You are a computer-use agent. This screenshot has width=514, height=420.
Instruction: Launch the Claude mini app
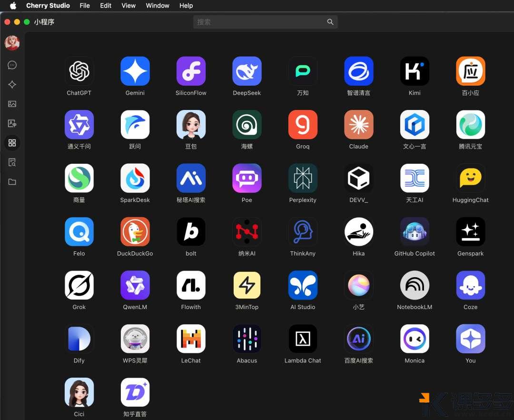(x=359, y=125)
